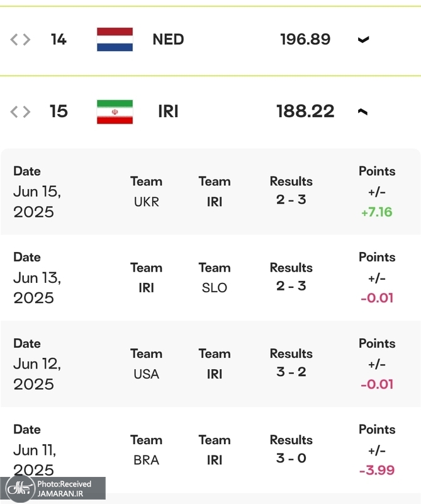Click the +7.16 points change value

point(376,212)
